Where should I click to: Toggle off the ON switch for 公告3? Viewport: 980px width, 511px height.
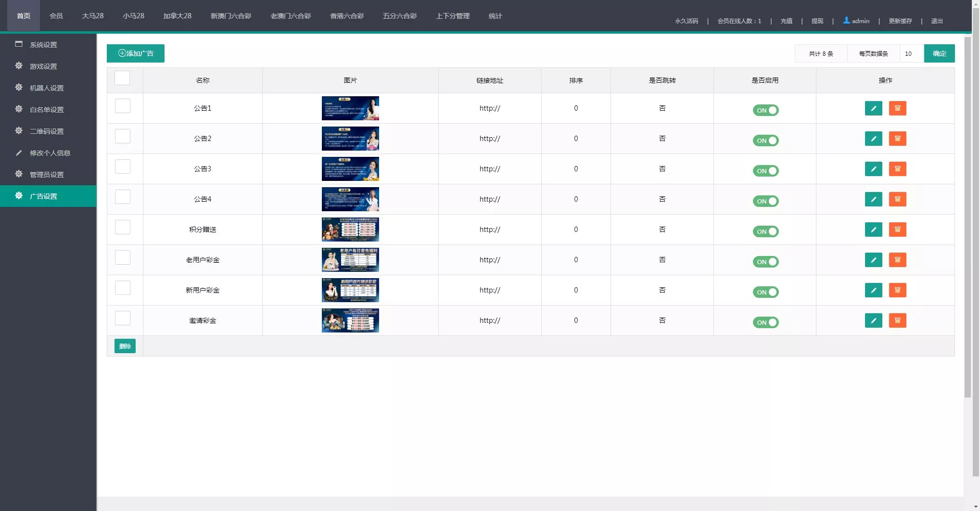tap(765, 171)
